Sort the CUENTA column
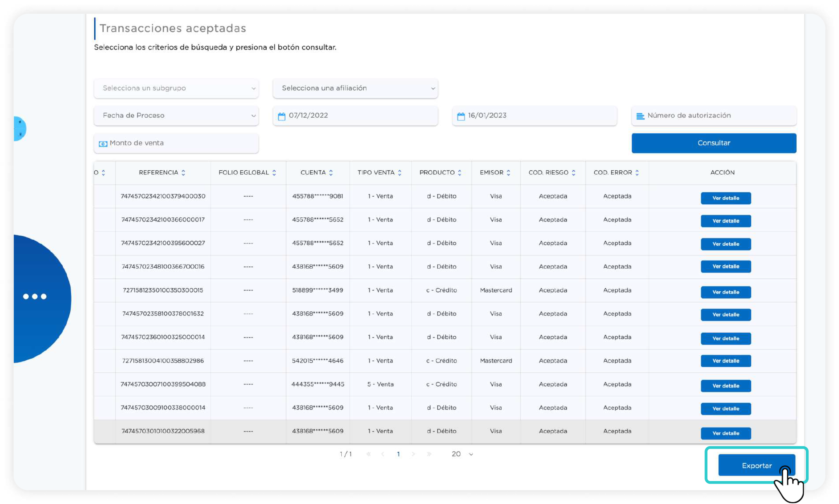The height and width of the screenshot is (504, 839). (x=331, y=172)
